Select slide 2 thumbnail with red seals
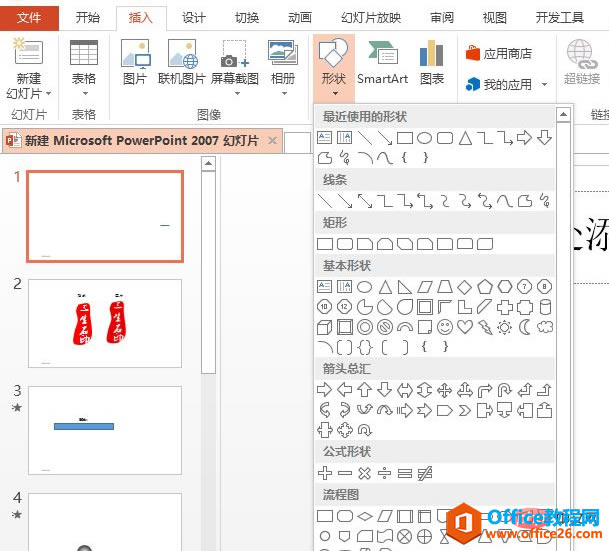 pos(105,323)
